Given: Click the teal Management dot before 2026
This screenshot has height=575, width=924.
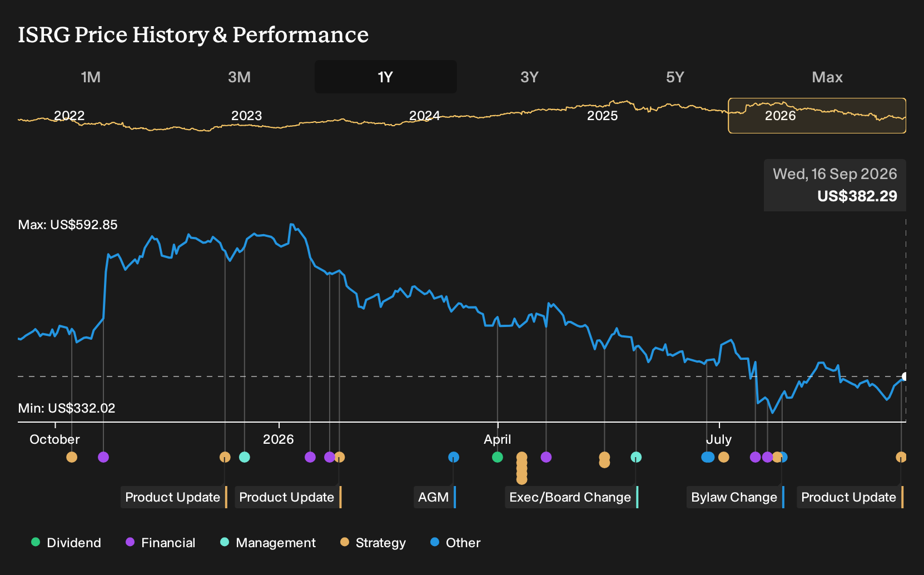Looking at the screenshot, I should [x=245, y=457].
